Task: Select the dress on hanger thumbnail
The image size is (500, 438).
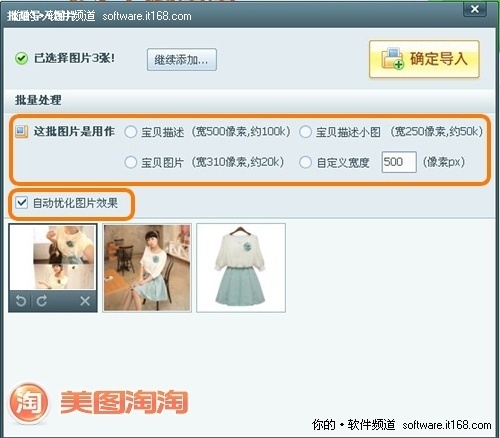Action: [241, 268]
